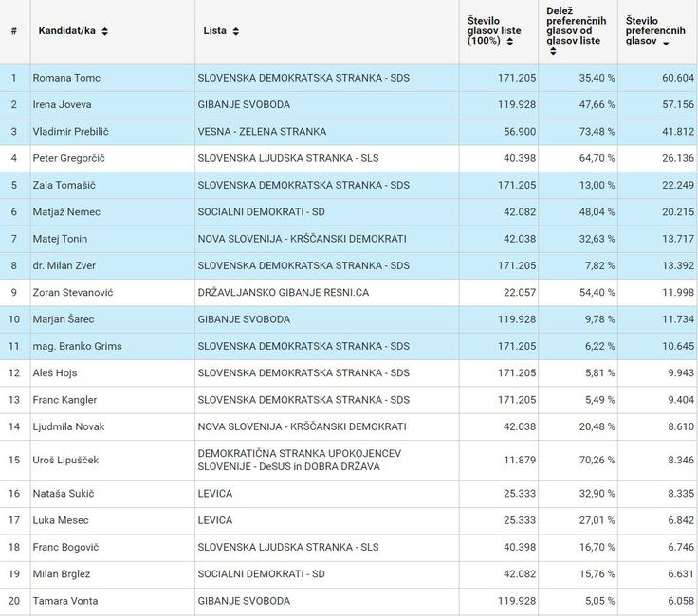Viewport: 698px width, 616px height.
Task: Select candidate Irena Joveva
Action: coord(62,104)
